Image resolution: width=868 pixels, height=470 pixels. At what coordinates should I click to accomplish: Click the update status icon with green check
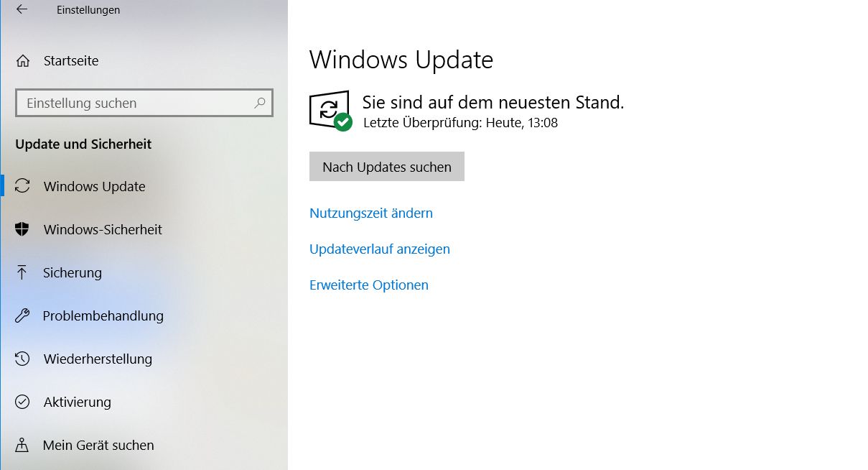331,111
